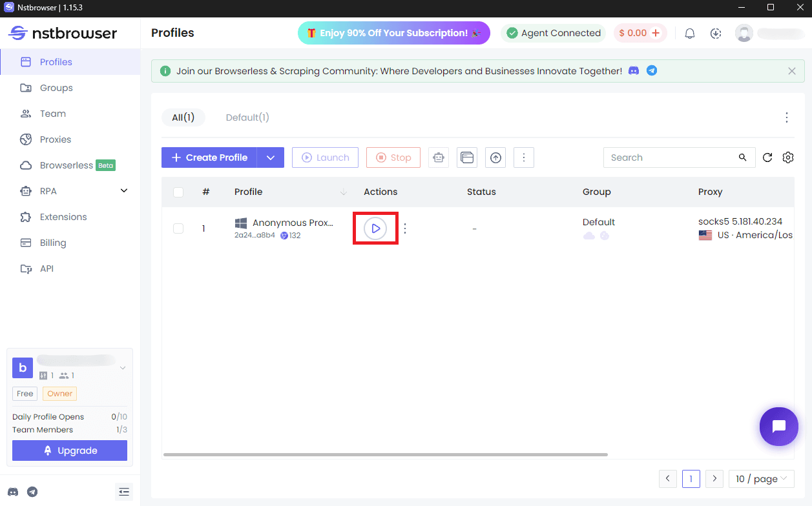Click the Upgrade button
Screen dimensions: 812x506
[x=69, y=450]
